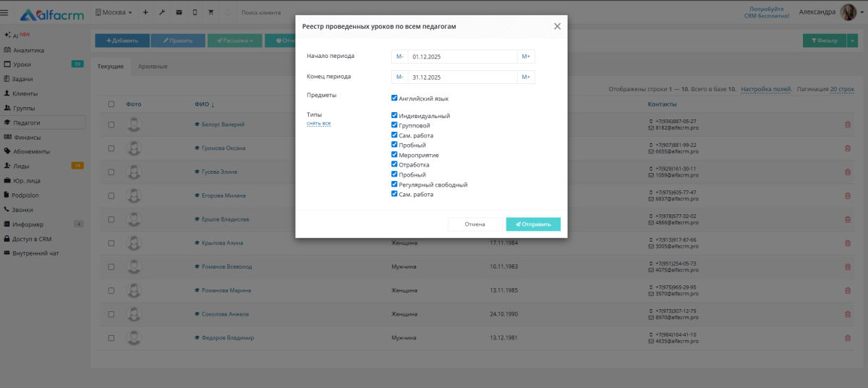Click the снять все link

(x=318, y=124)
